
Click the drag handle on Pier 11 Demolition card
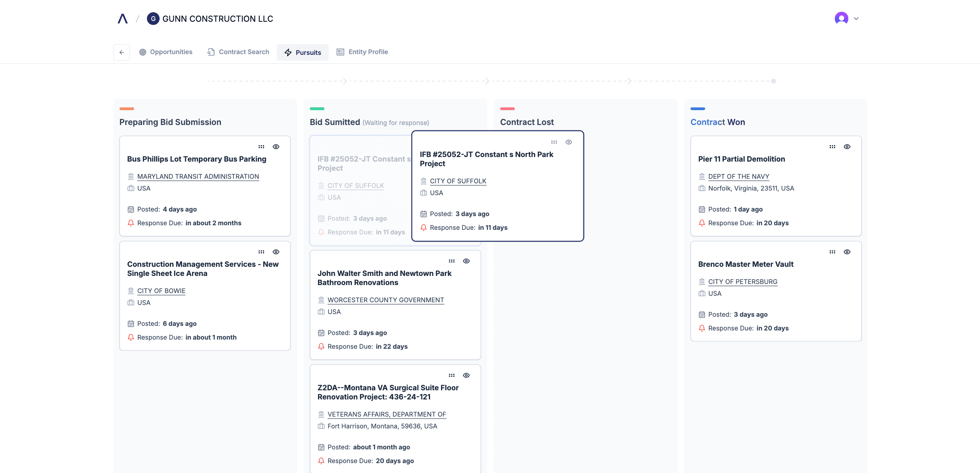833,146
